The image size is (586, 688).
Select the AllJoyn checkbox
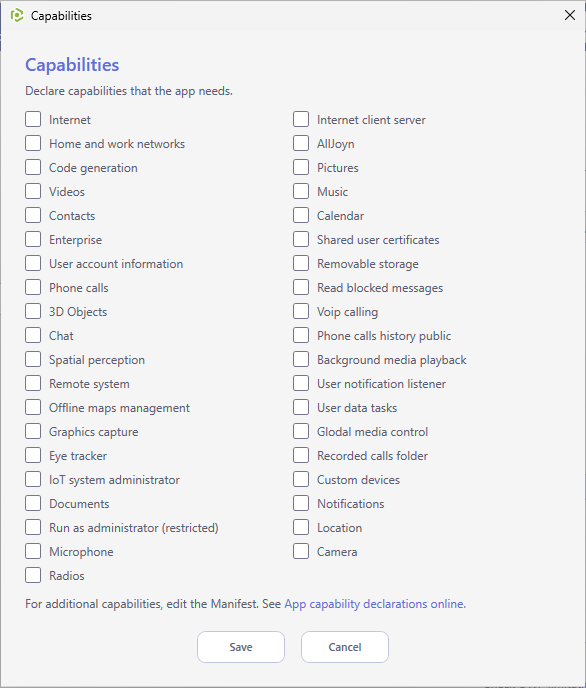(301, 143)
